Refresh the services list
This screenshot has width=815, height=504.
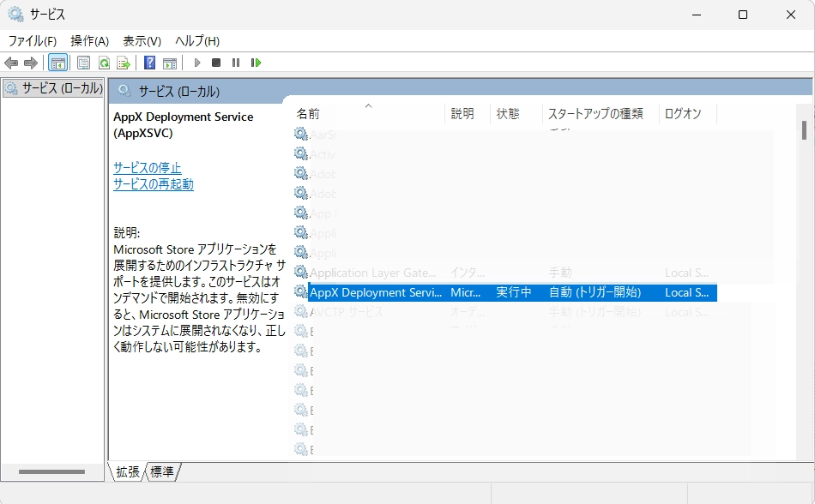coord(104,62)
